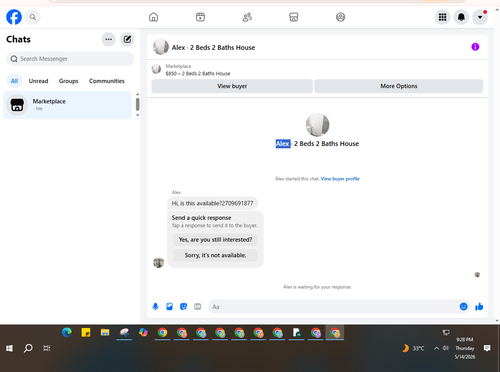Open conversation information purple icon
The height and width of the screenshot is (372, 500).
475,47
